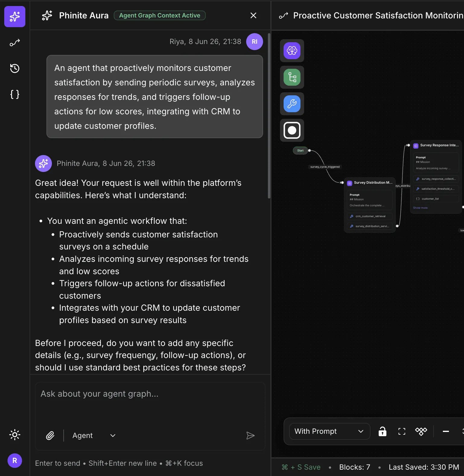Attach a file with the paperclip

pos(50,436)
